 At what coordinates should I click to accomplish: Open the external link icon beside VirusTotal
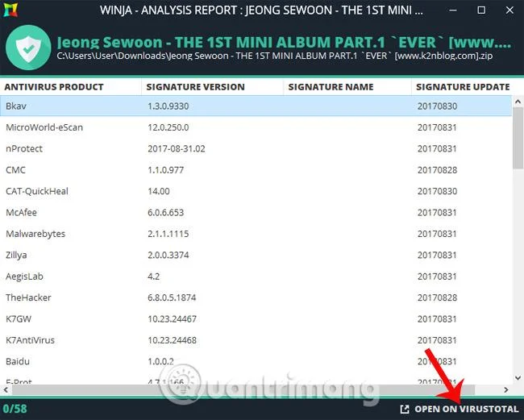pos(405,409)
